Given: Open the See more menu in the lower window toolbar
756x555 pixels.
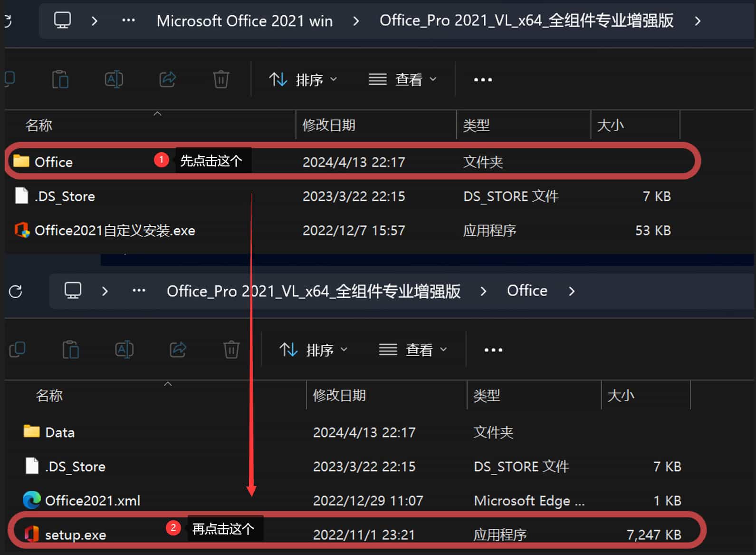Looking at the screenshot, I should (x=493, y=350).
